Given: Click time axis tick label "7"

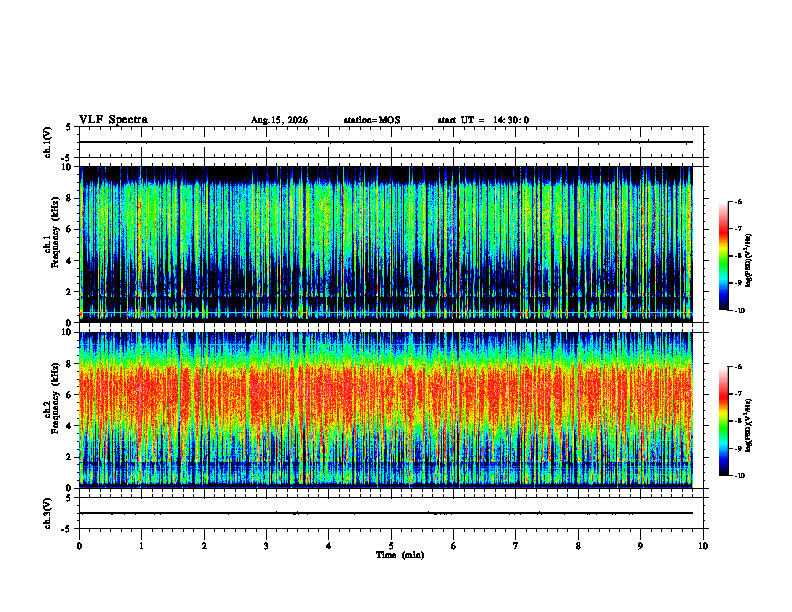Looking at the screenshot, I should [516, 546].
